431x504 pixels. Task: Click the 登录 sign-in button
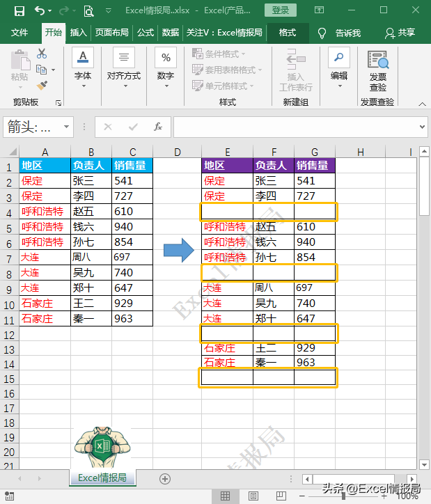pos(281,10)
